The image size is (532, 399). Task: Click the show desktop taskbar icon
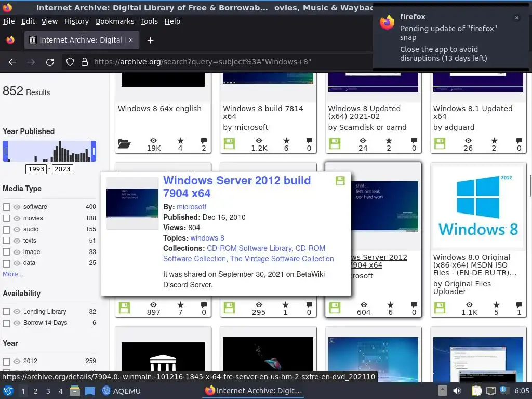coord(90,391)
